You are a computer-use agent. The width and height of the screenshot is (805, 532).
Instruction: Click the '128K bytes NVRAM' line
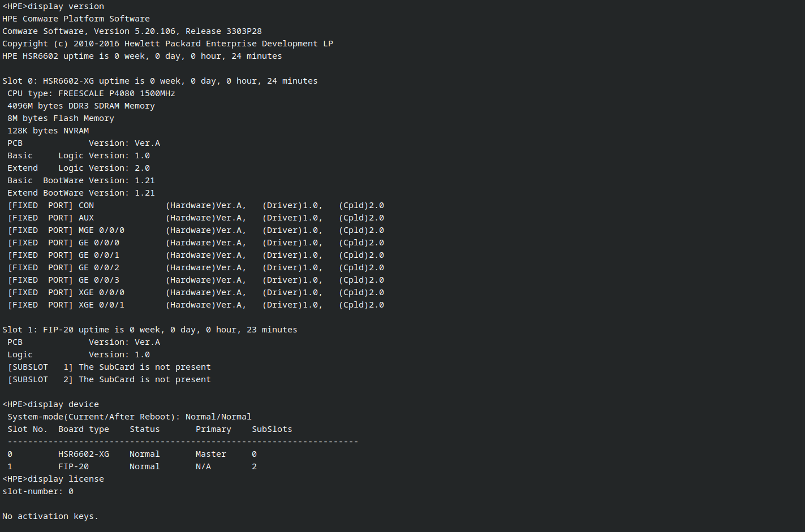point(48,131)
